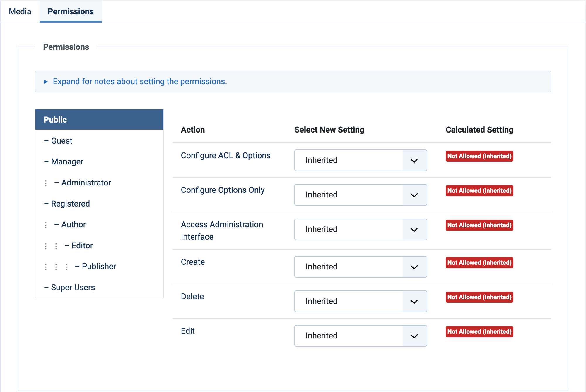Open the Administrator group permissions

click(x=86, y=183)
